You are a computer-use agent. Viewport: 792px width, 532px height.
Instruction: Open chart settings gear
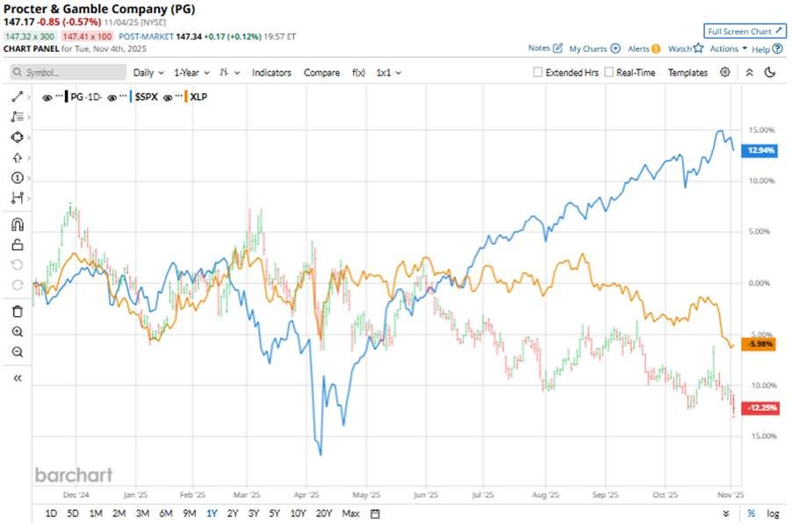(x=724, y=73)
